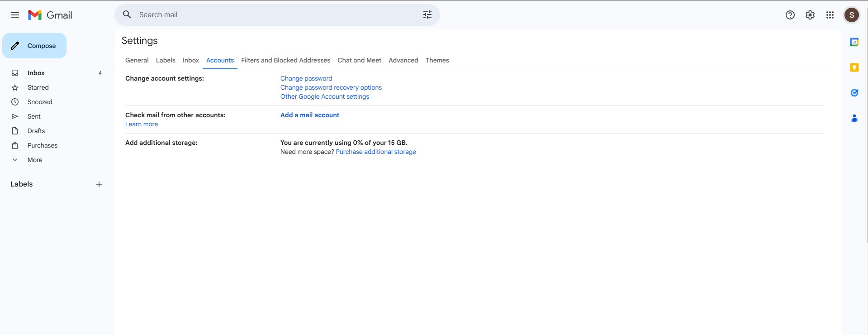Open Contacts side panel icon
This screenshot has width=868, height=335.
pos(854,118)
